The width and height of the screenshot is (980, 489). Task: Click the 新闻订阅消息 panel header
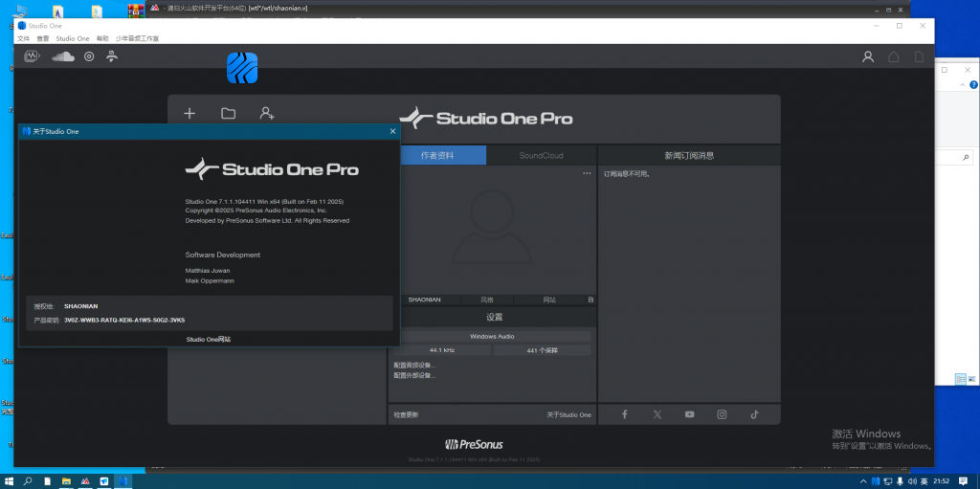pos(689,156)
